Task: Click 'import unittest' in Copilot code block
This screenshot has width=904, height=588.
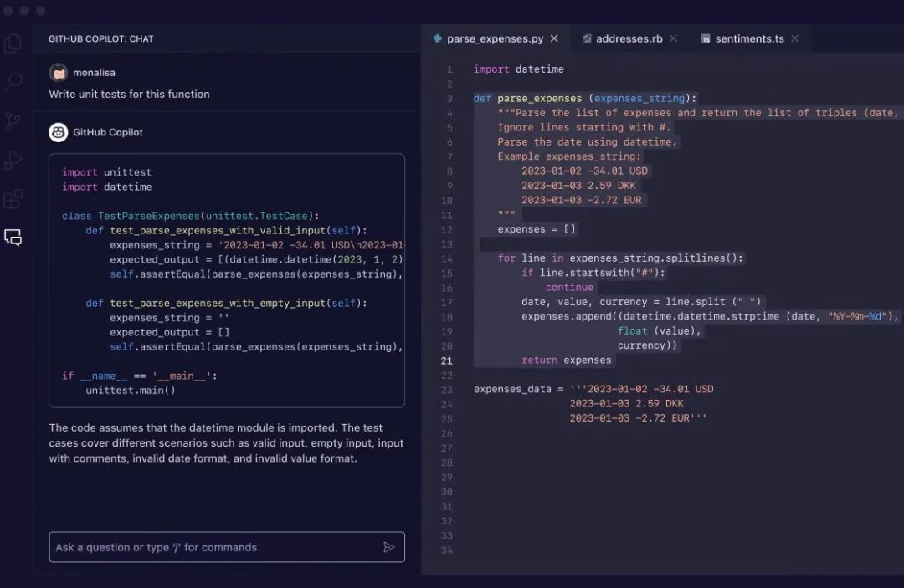Action: [x=106, y=172]
